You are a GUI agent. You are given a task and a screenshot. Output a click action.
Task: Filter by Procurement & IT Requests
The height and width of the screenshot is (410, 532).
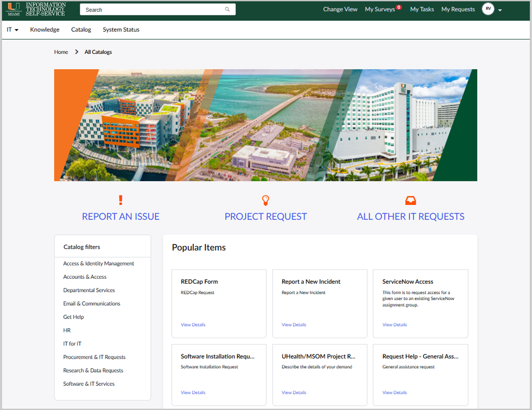click(94, 357)
